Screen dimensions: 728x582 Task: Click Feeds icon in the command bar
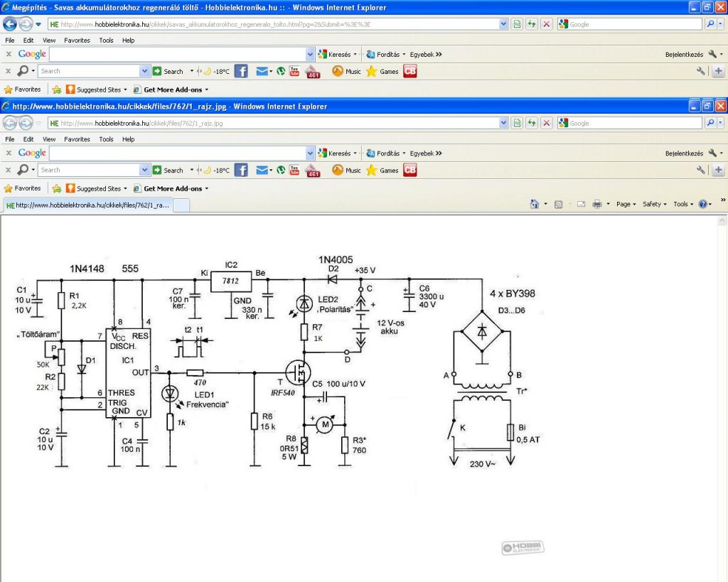(559, 204)
